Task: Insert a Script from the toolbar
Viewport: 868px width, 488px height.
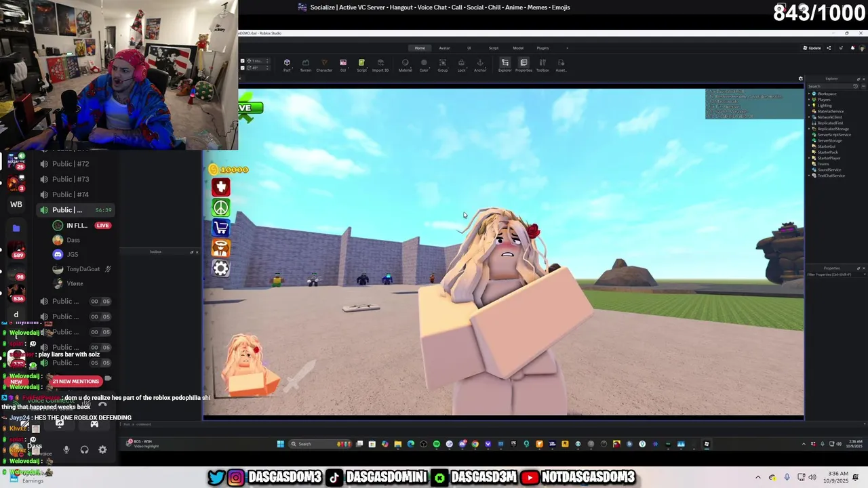Action: click(361, 64)
